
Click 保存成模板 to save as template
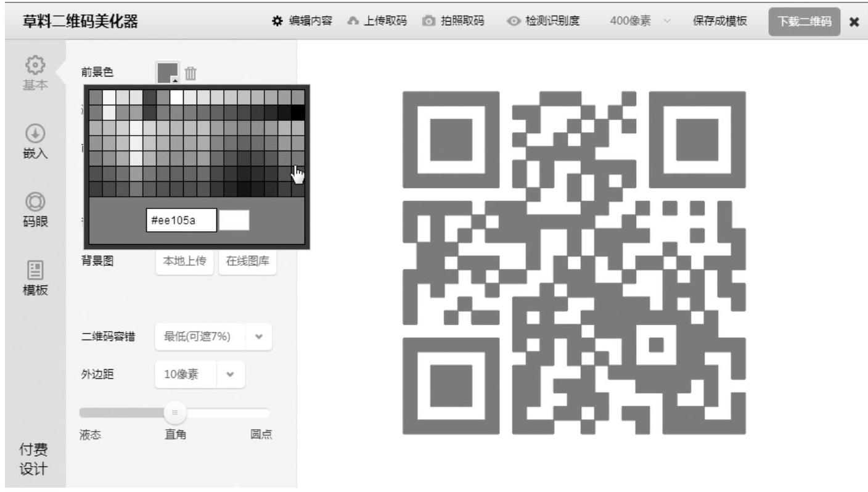click(719, 22)
